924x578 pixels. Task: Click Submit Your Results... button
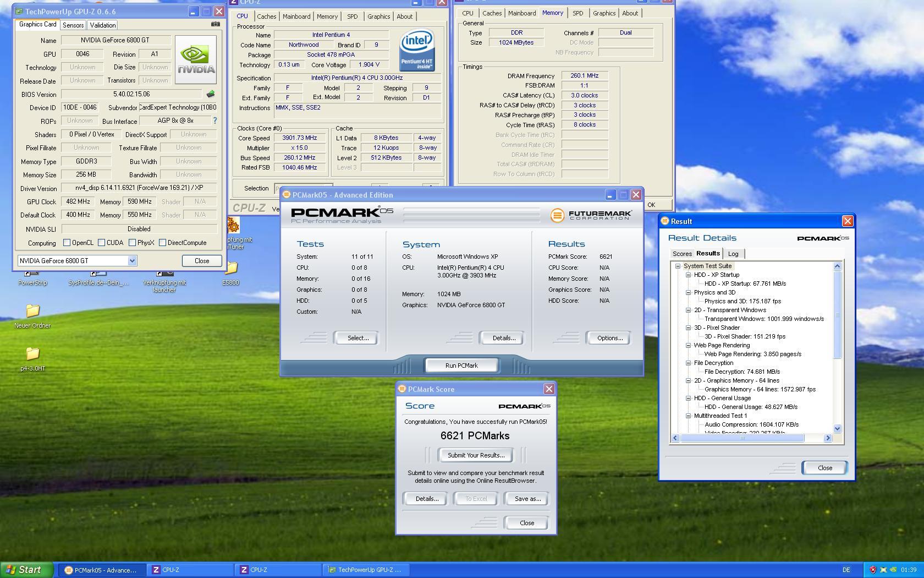pyautogui.click(x=476, y=455)
